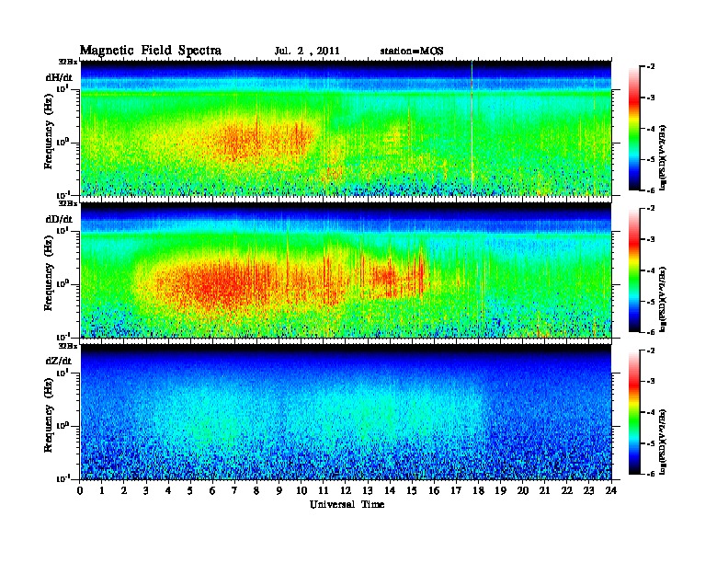The height and width of the screenshot is (563, 728).
Task: Click the dD/dt colorbar
Action: 633,270
